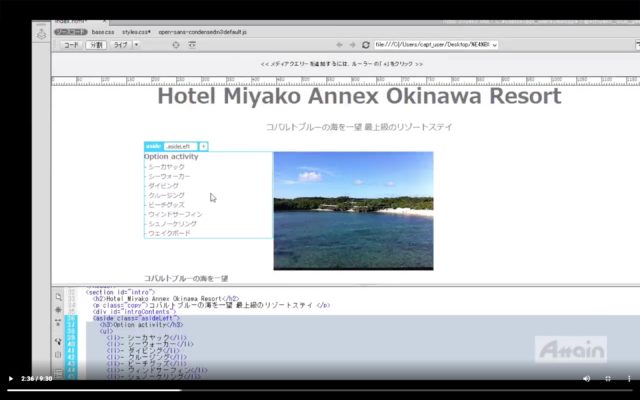The width and height of the screenshot is (640, 400).
Task: Enter fullscreen video mode
Action: coord(608,379)
